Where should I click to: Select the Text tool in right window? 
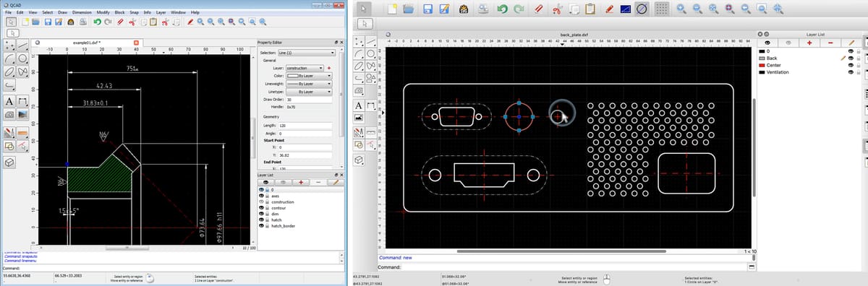[x=358, y=105]
